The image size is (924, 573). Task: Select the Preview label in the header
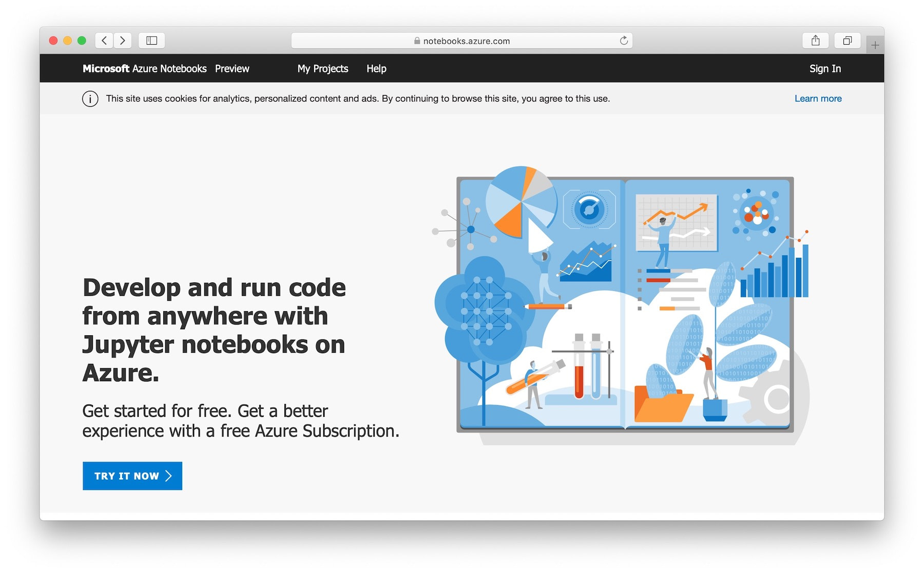tap(232, 68)
